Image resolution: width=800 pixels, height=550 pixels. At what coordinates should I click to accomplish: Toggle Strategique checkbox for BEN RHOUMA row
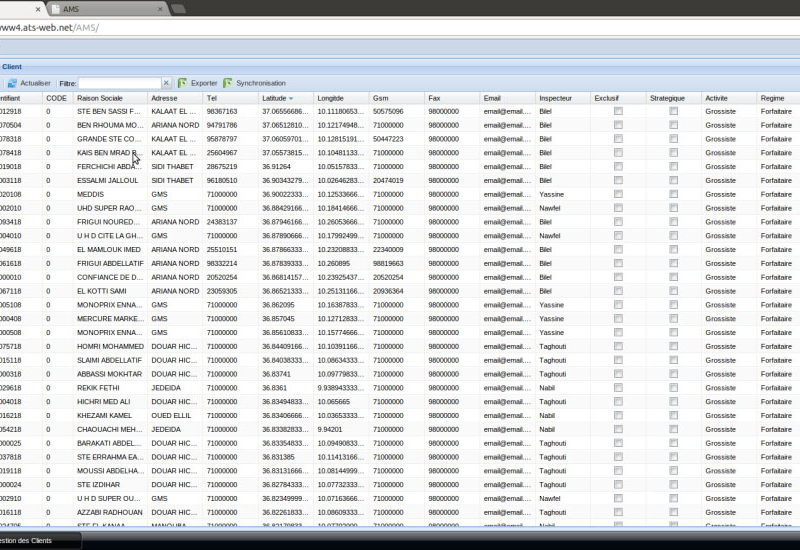point(673,125)
